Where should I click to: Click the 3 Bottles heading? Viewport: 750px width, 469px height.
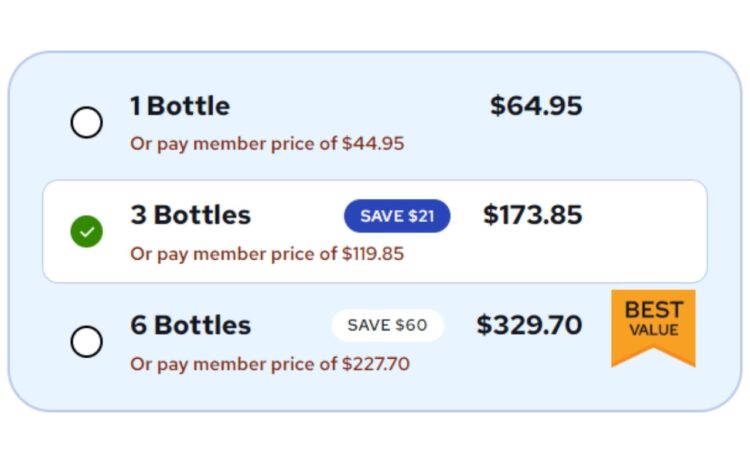coord(191,215)
